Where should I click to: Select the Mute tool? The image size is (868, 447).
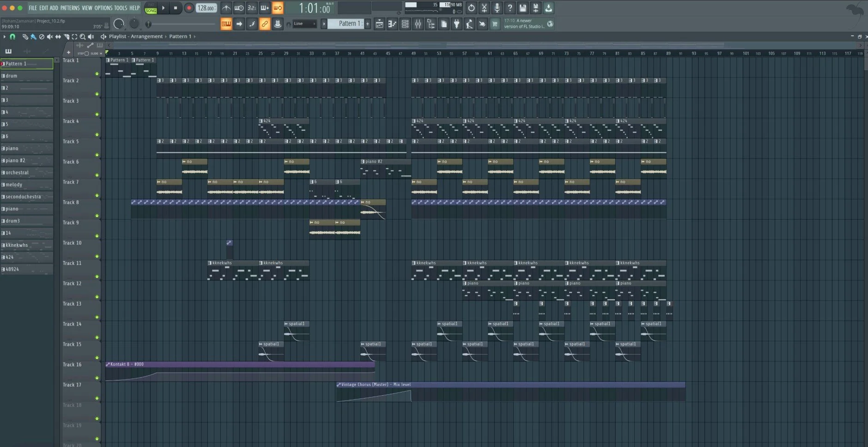(x=49, y=37)
